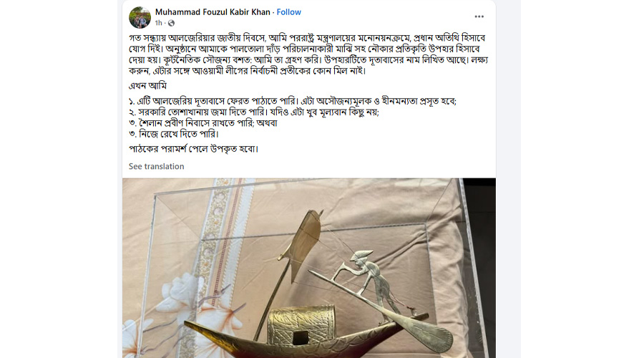Follow Muhammad Fouzul Kabir Khan

(x=289, y=12)
